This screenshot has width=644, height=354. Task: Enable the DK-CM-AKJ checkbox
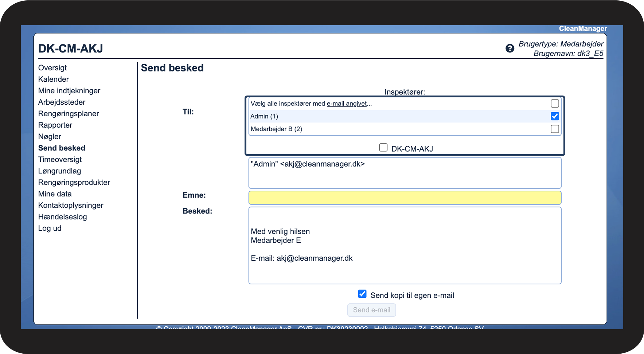(383, 148)
